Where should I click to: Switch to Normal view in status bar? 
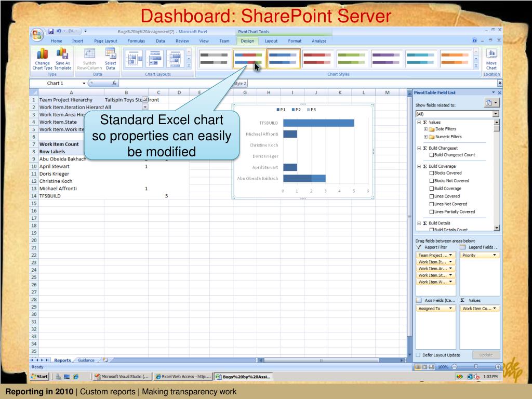(418, 367)
